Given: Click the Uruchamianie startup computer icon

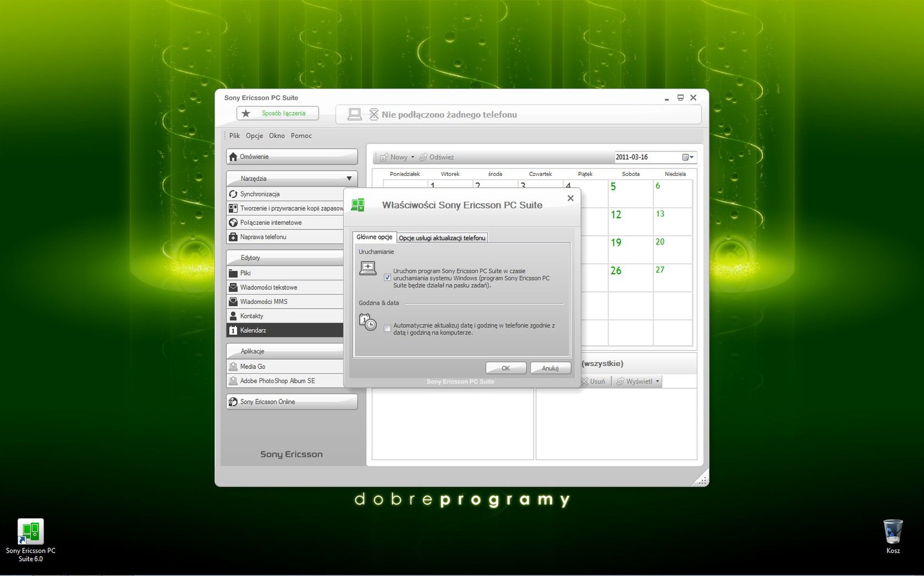Looking at the screenshot, I should (368, 268).
